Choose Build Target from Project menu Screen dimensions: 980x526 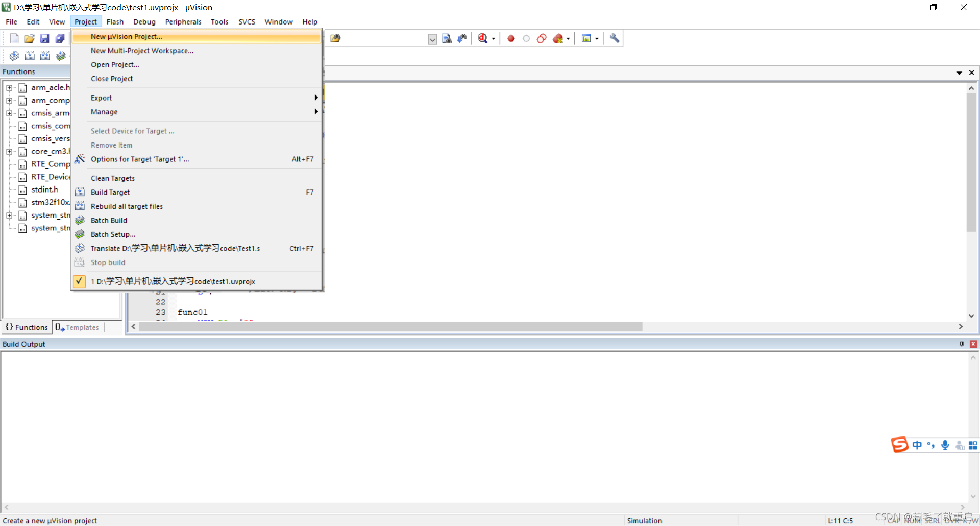(x=197, y=193)
